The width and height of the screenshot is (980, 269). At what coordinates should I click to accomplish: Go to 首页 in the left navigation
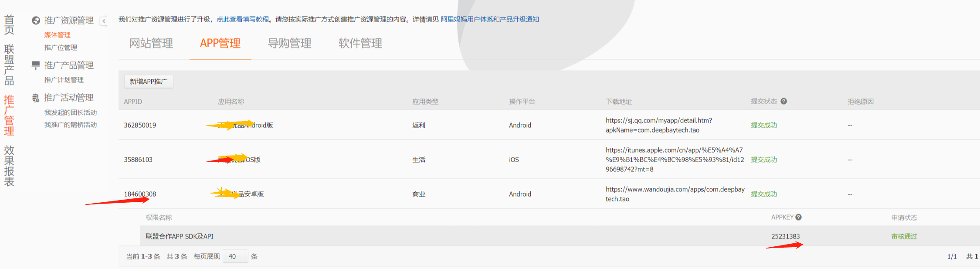pos(9,24)
